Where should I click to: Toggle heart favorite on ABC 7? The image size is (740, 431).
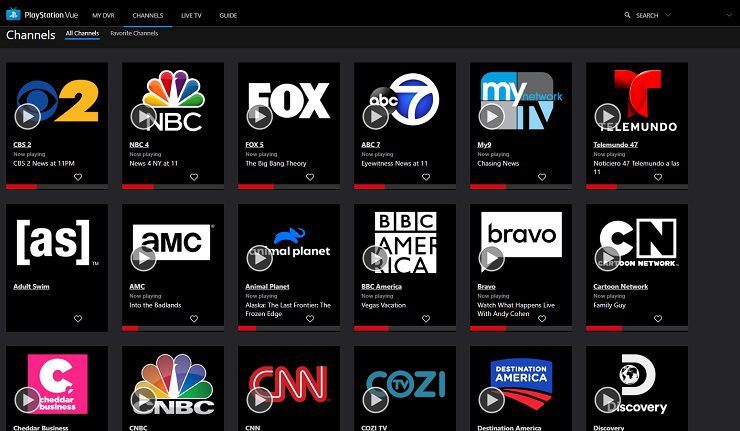tap(426, 177)
